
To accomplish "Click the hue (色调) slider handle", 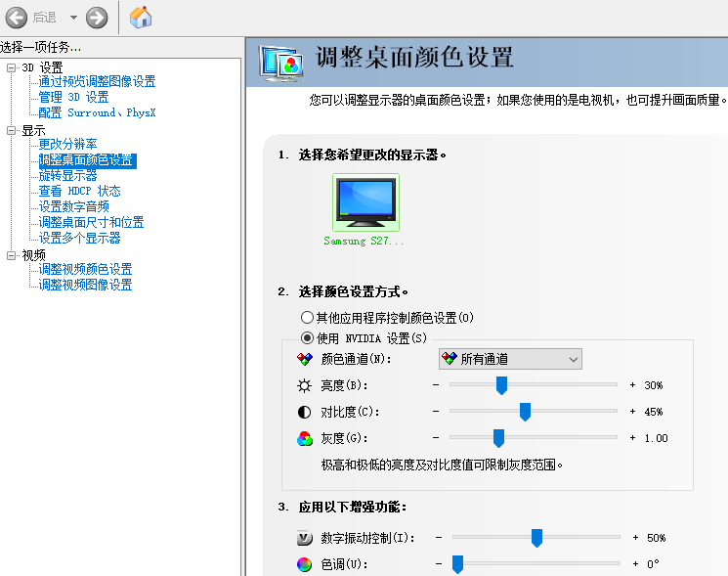I will tap(457, 564).
